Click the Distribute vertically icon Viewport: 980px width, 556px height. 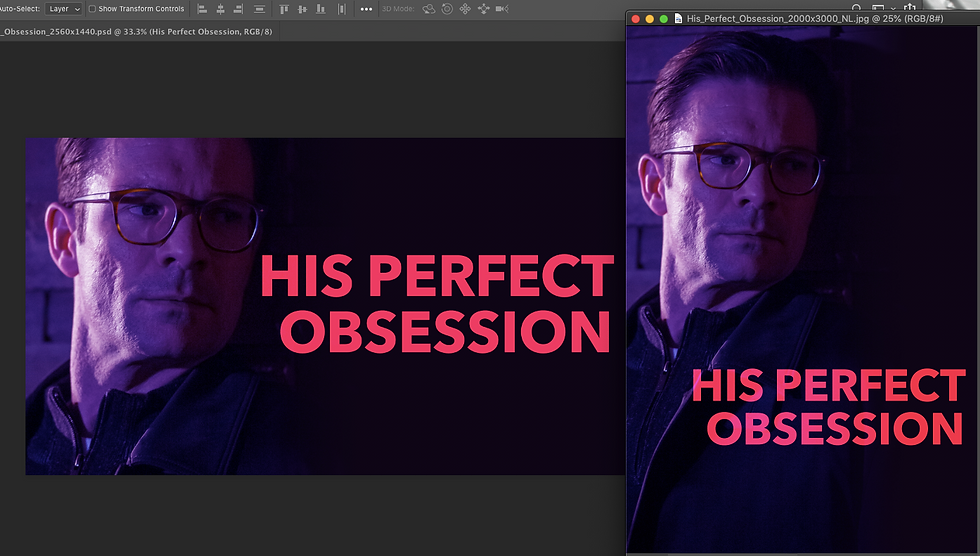click(x=259, y=9)
